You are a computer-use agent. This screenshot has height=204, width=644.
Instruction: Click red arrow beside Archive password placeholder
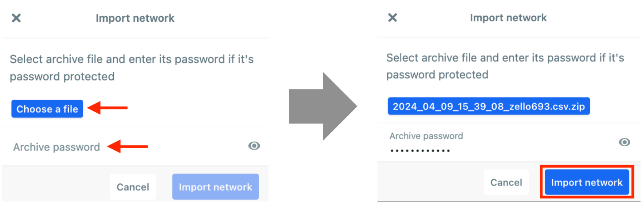tap(128, 146)
